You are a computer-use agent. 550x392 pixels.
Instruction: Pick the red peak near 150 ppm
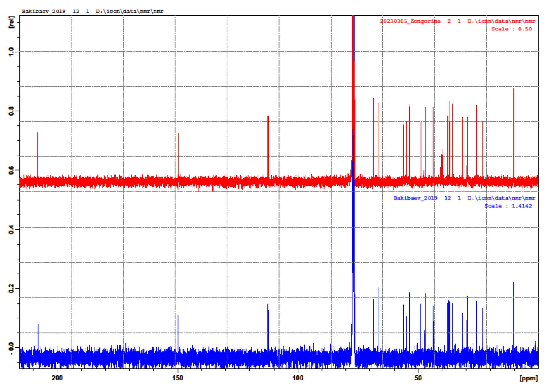tap(179, 153)
